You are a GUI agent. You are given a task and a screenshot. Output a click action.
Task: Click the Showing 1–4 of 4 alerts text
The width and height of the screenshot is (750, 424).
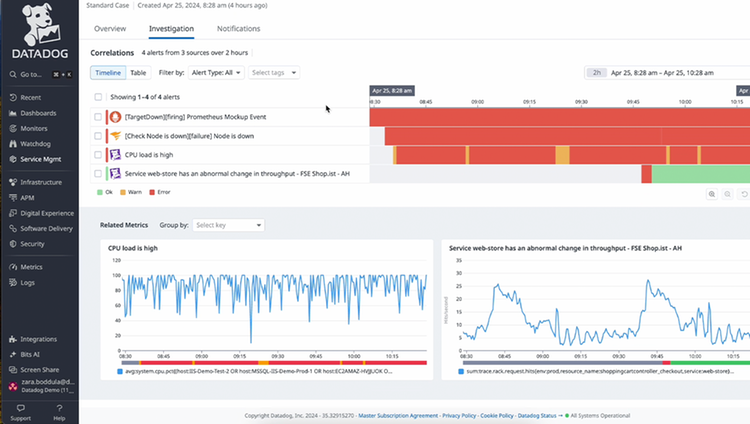[145, 97]
